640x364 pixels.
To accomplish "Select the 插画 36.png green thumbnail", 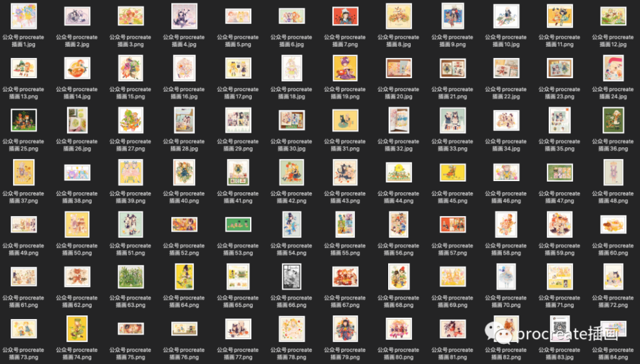I will pos(613,120).
